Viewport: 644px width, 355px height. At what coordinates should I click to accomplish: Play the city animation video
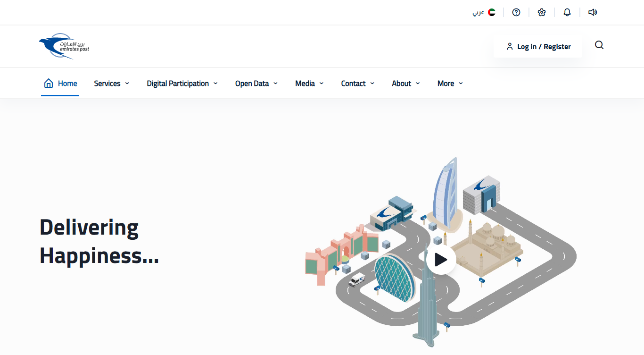pos(441,260)
